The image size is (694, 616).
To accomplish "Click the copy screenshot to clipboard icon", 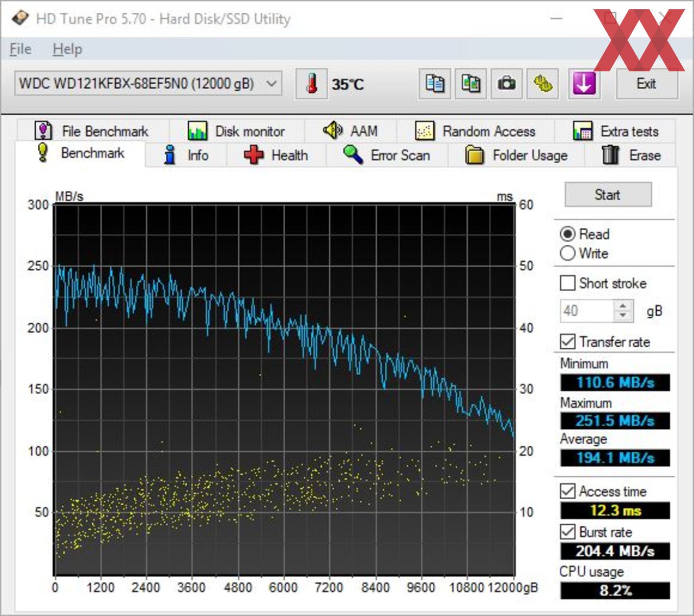I will click(470, 84).
